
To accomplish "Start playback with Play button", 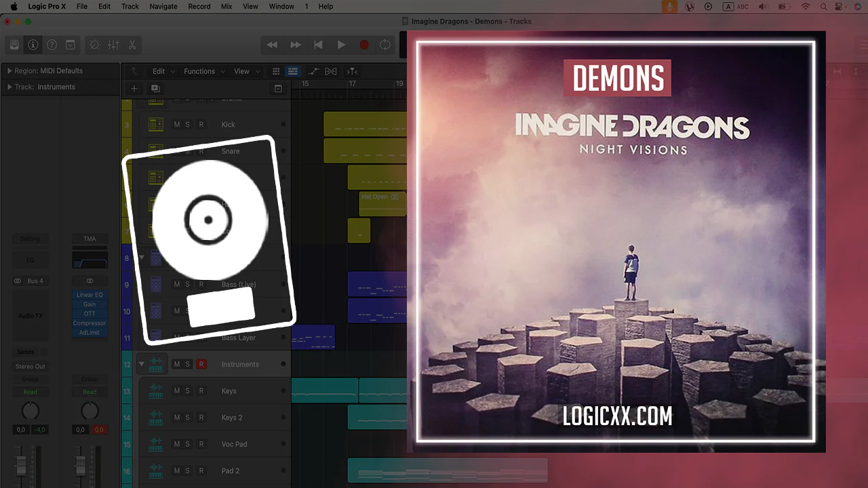I will (x=341, y=45).
